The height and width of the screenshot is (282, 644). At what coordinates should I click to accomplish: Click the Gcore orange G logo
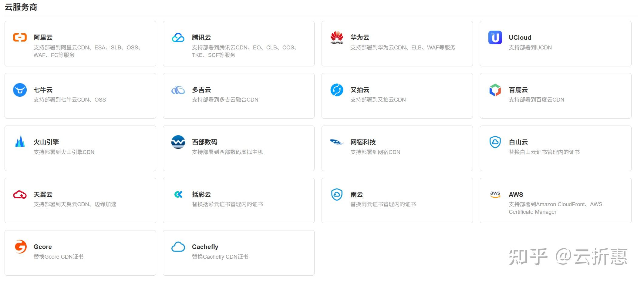click(21, 247)
